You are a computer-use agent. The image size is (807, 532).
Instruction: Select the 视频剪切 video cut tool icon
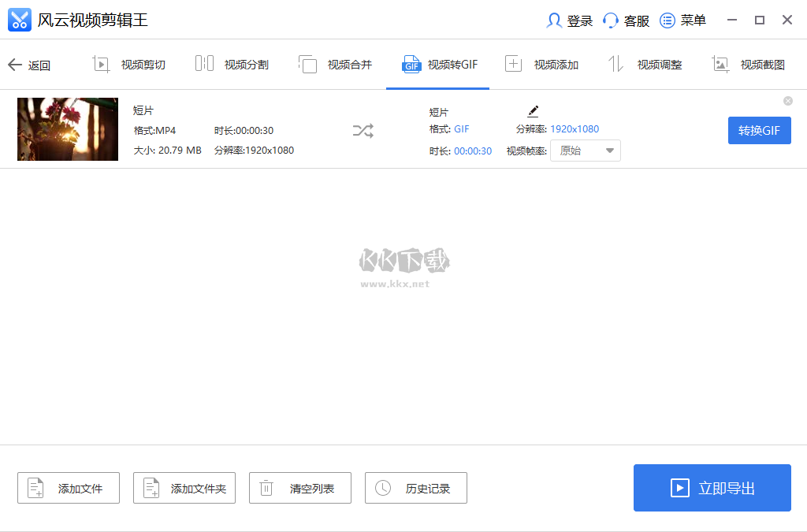(x=101, y=64)
